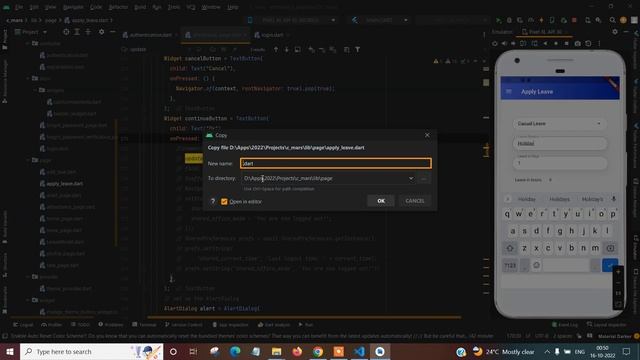The height and width of the screenshot is (360, 640).
Task: Open project panel gear options
Action: [x=101, y=32]
